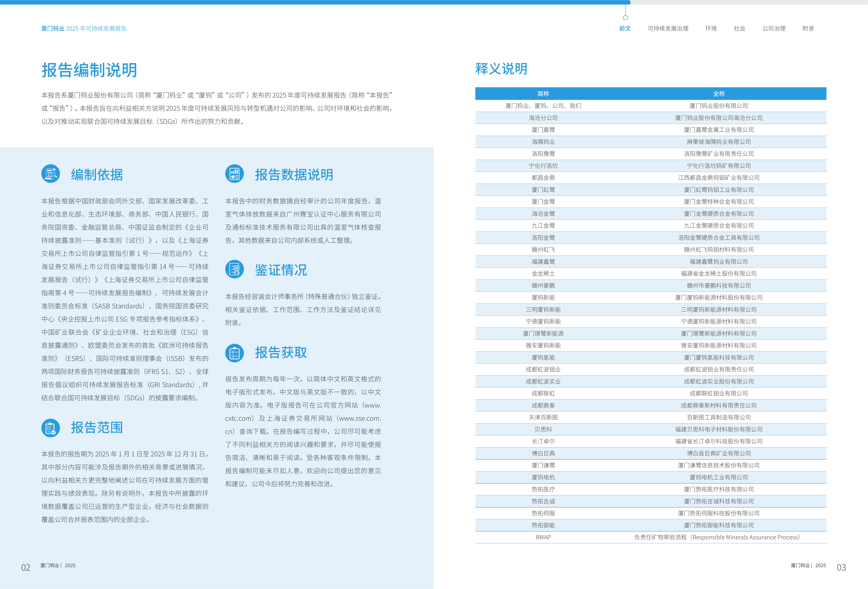This screenshot has width=868, height=589.
Task: Select the 海沧金鹭 abbreviation cell
Action: tap(543, 214)
